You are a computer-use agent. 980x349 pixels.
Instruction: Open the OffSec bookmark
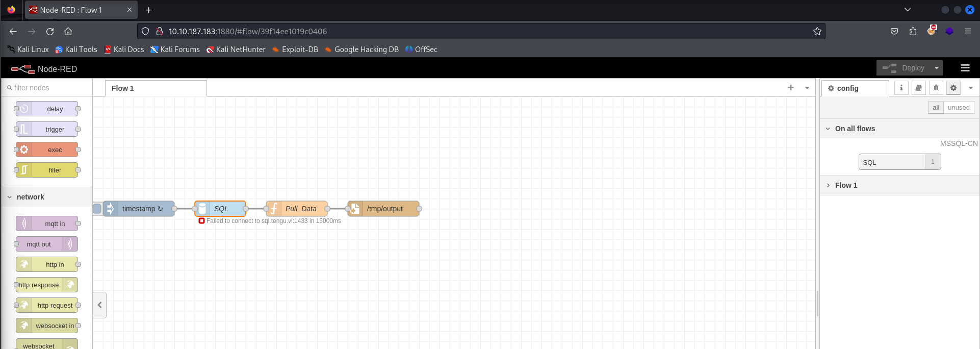pyautogui.click(x=421, y=49)
